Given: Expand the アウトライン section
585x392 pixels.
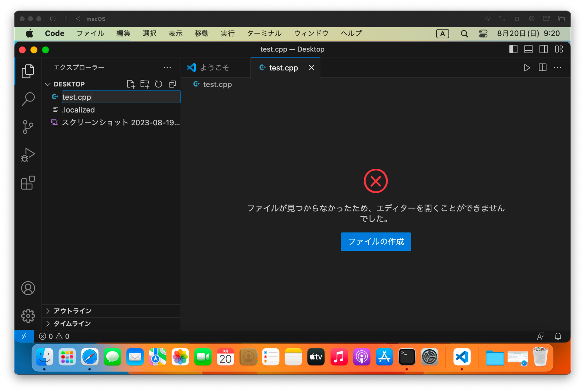Looking at the screenshot, I should tap(72, 311).
